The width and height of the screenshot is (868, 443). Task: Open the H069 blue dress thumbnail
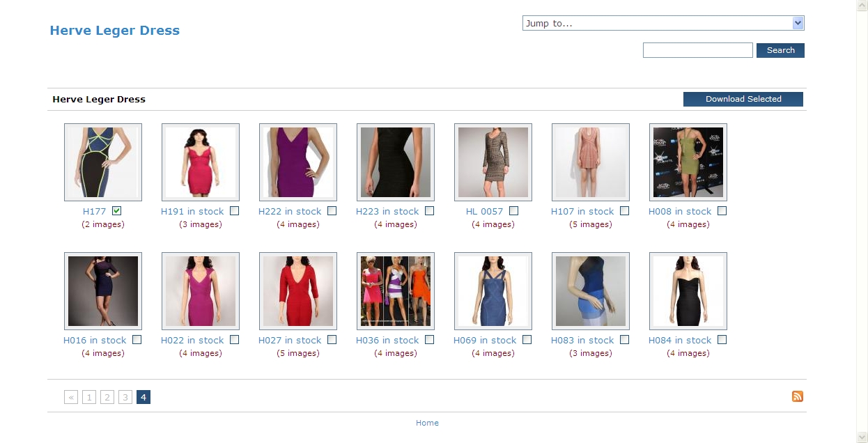(493, 291)
